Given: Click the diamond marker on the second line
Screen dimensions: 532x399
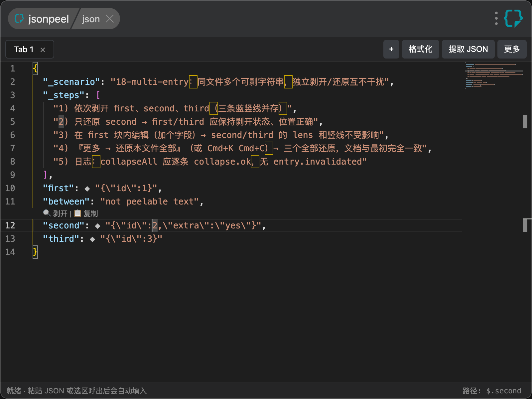Looking at the screenshot, I should 97,226.
